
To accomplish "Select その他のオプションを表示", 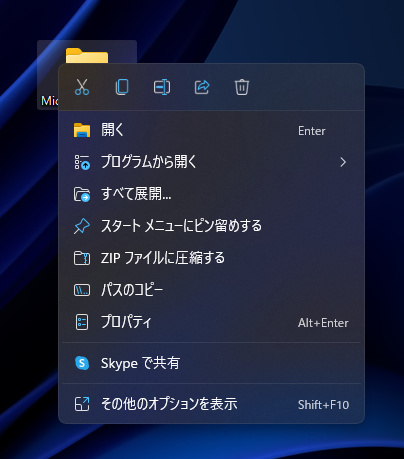I will [x=211, y=404].
